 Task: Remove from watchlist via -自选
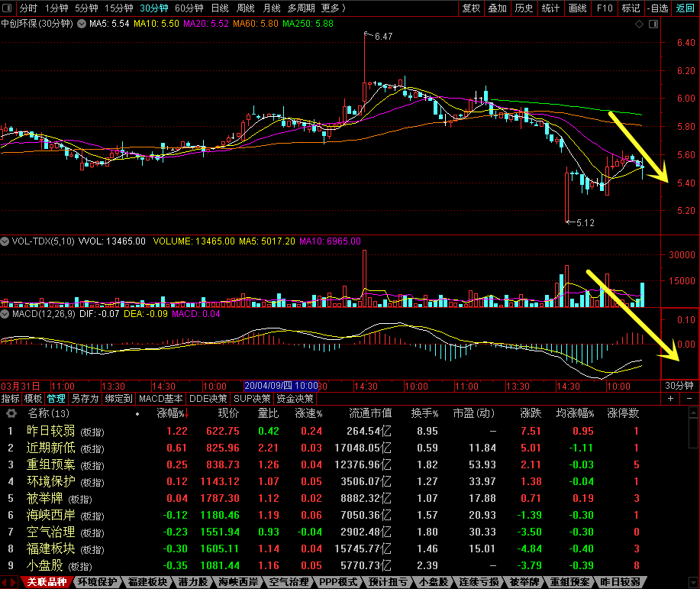657,8
